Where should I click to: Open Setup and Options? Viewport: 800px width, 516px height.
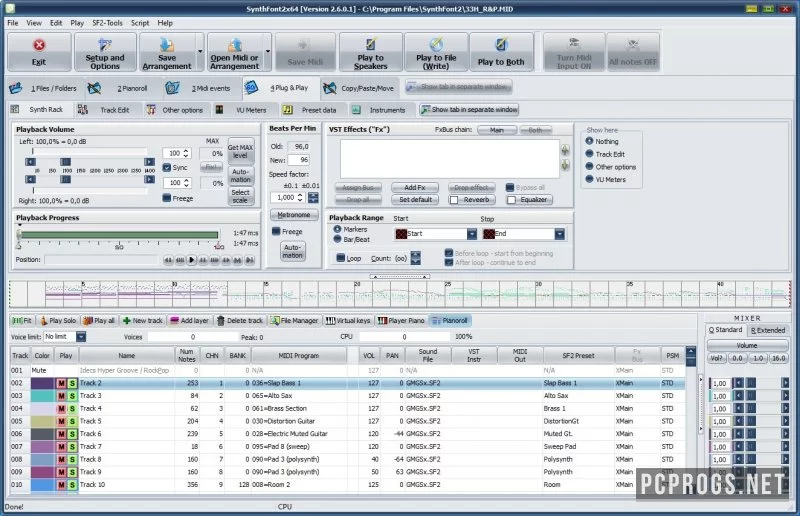pos(105,52)
